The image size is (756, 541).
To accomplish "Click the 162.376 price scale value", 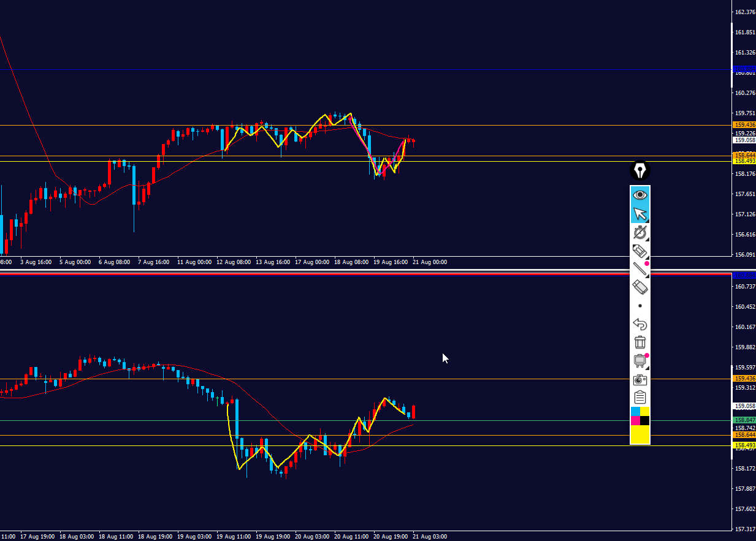I will point(744,12).
